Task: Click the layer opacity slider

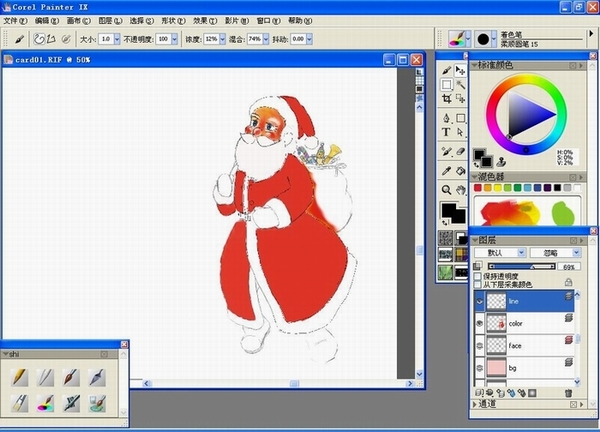Action: [x=522, y=266]
